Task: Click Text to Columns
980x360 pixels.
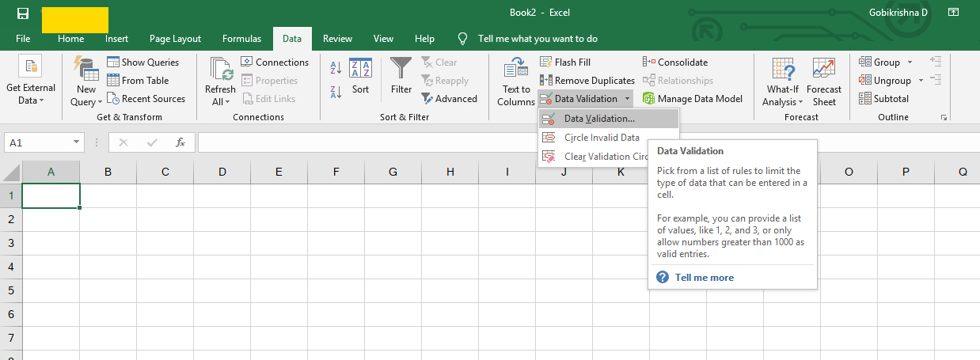Action: point(516,82)
